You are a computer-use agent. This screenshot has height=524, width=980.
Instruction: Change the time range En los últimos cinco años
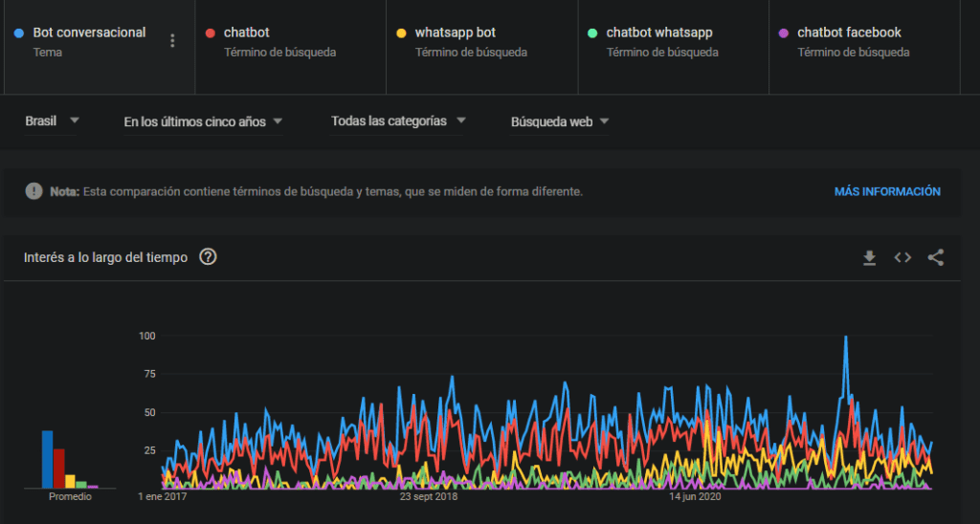point(203,121)
